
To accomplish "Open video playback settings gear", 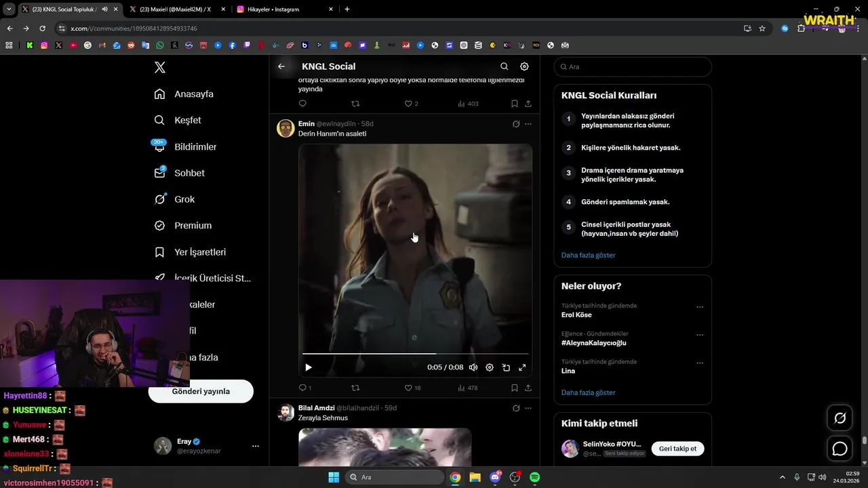I will [x=490, y=367].
